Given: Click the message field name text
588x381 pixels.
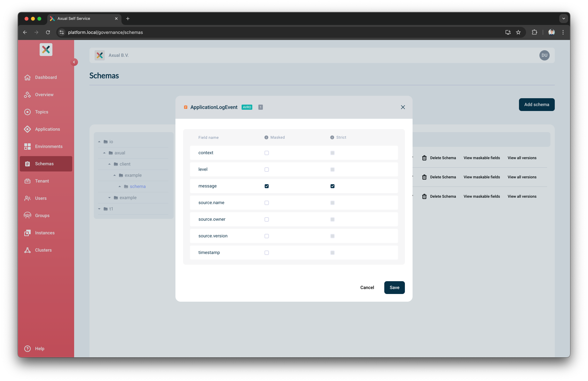Looking at the screenshot, I should pos(207,186).
